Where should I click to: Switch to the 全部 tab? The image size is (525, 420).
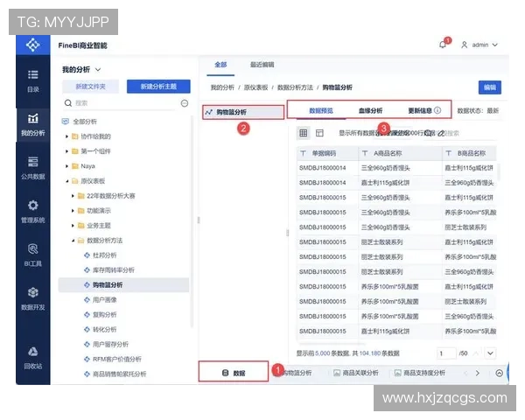(x=220, y=65)
